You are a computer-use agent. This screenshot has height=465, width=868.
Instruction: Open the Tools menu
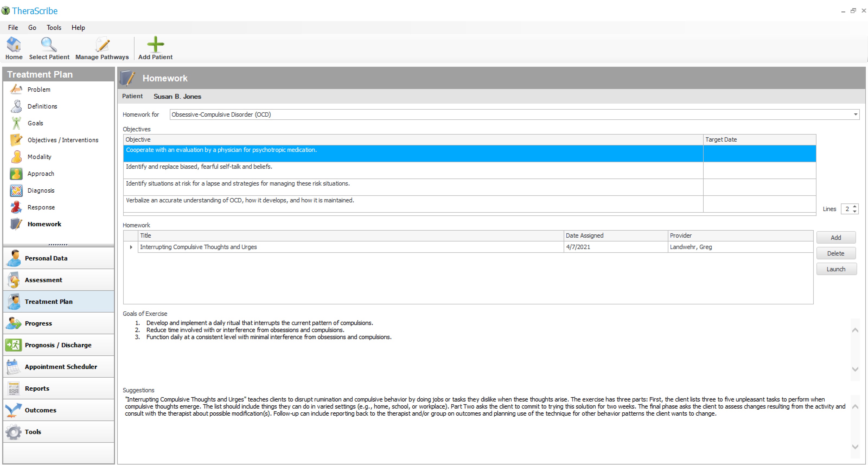(x=54, y=28)
